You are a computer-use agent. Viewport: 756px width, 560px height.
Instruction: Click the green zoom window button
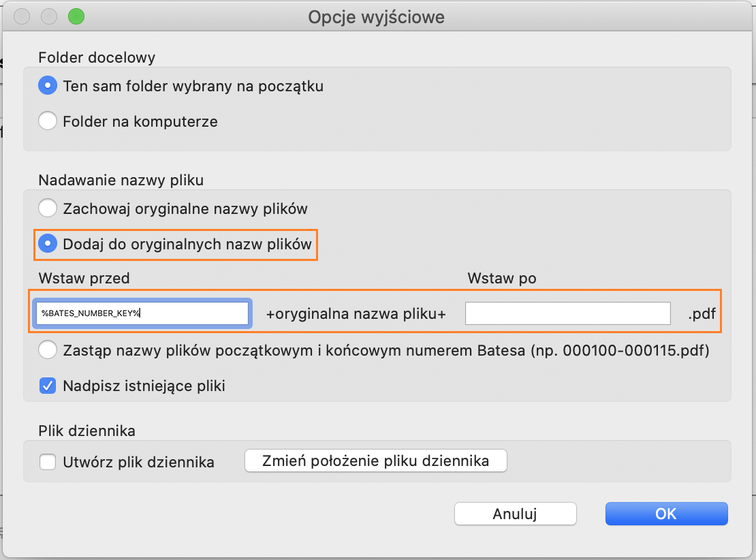76,16
